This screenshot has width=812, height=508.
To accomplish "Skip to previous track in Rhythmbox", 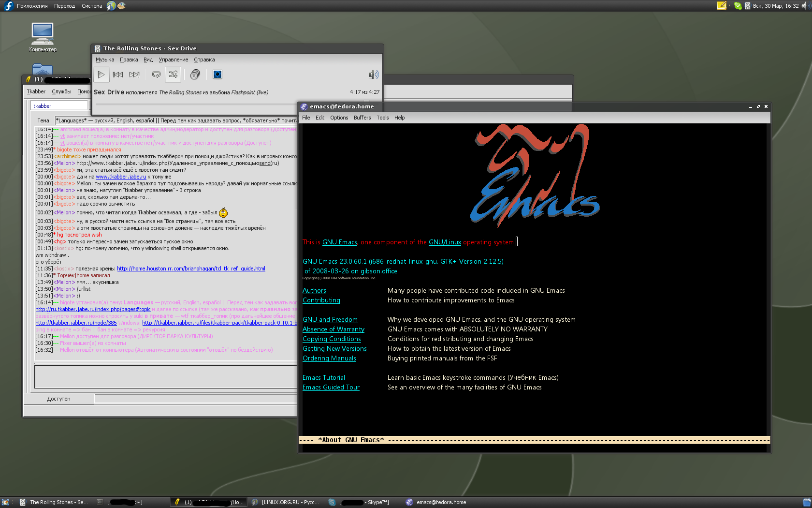I will point(117,75).
